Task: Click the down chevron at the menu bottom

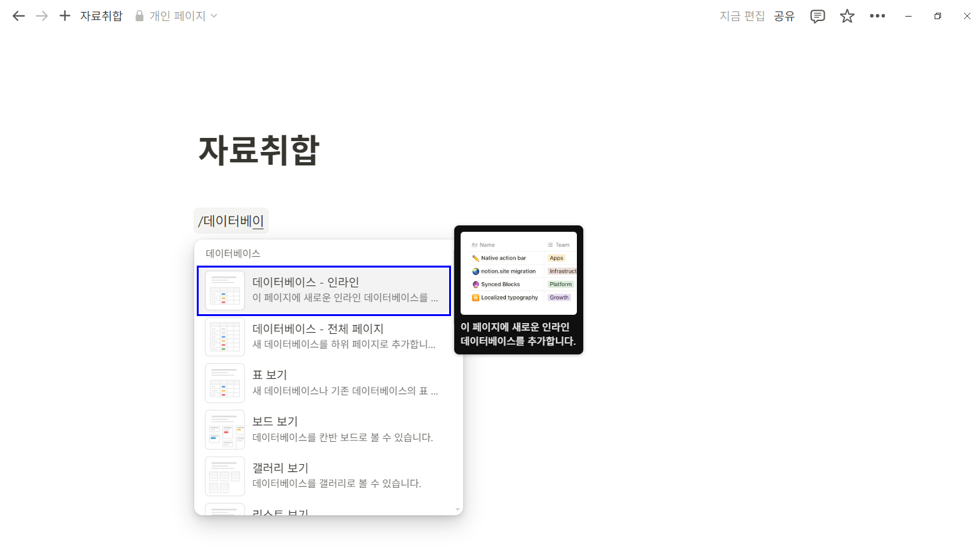Action: point(457,509)
